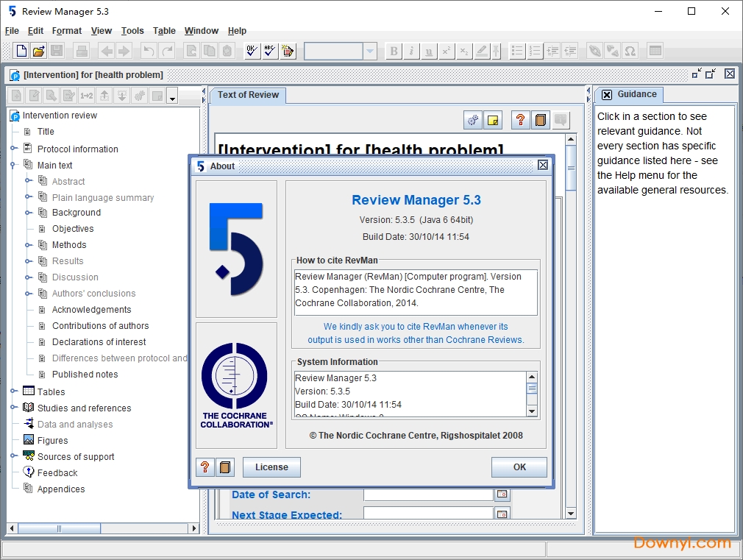This screenshot has height=560, width=743.
Task: Toggle the numbered list formatting icon
Action: [x=535, y=51]
